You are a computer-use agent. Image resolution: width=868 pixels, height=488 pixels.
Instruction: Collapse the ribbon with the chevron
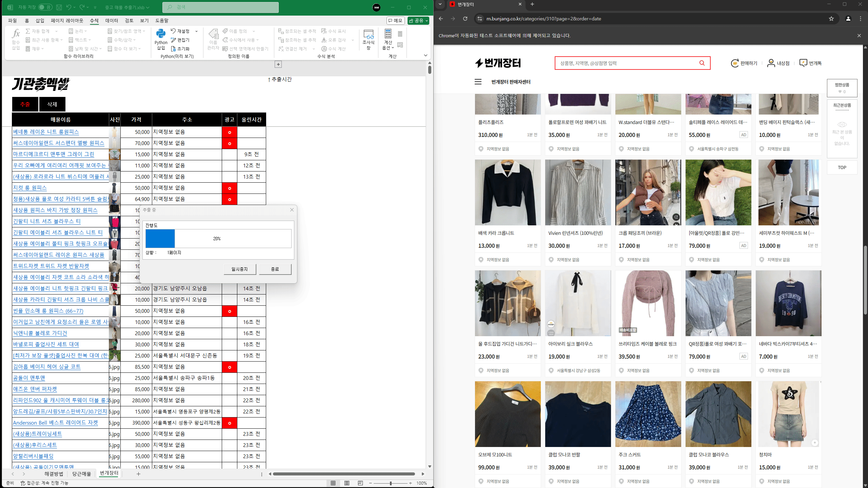pos(426,55)
